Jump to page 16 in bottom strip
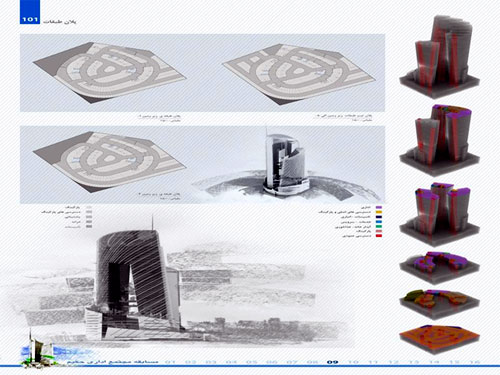The width and height of the screenshot is (500, 375). coord(474,362)
